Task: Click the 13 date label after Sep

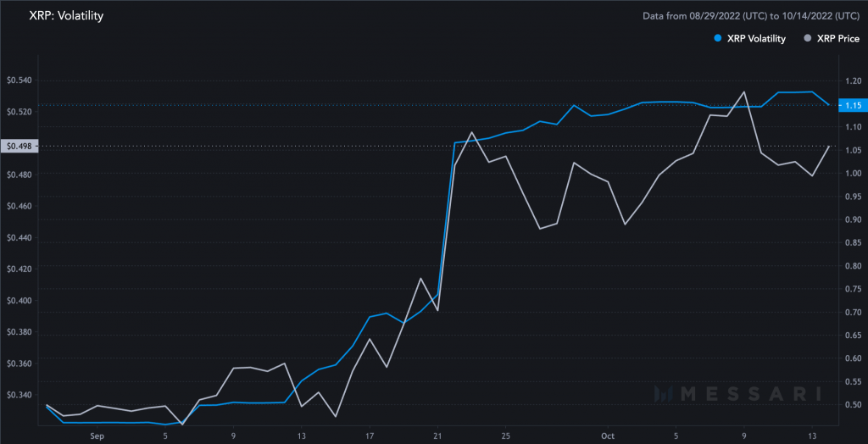Action: [302, 436]
